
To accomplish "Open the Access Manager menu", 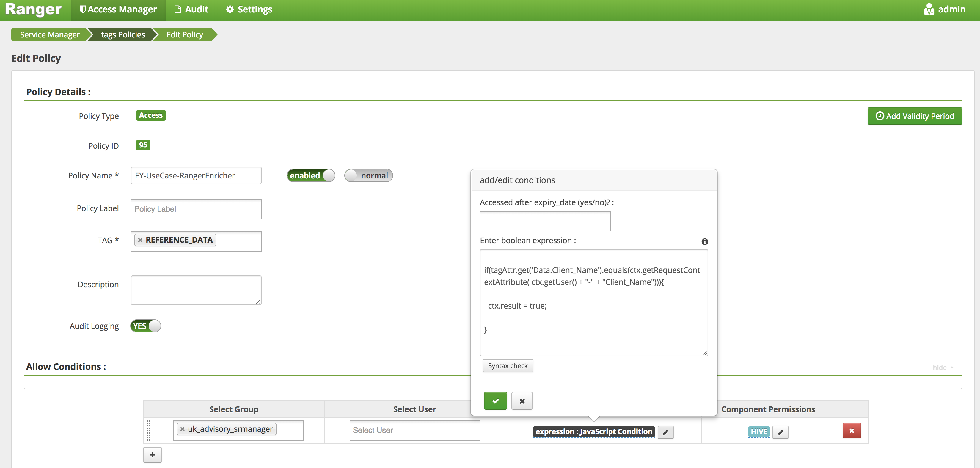I will pos(118,9).
